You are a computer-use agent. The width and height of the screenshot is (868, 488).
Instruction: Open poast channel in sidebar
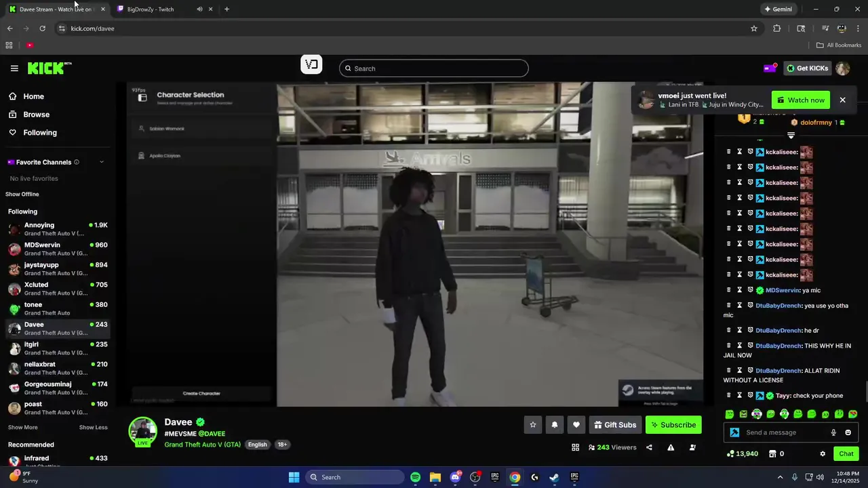[58, 408]
